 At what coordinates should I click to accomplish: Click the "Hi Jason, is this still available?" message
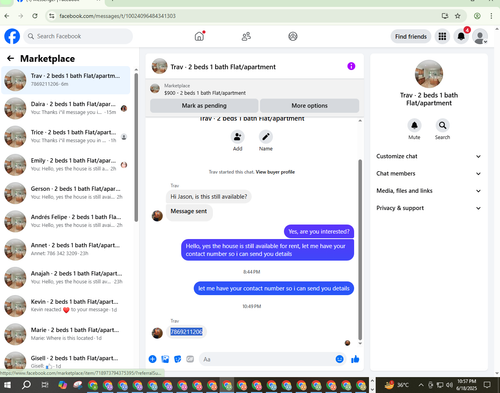209,197
